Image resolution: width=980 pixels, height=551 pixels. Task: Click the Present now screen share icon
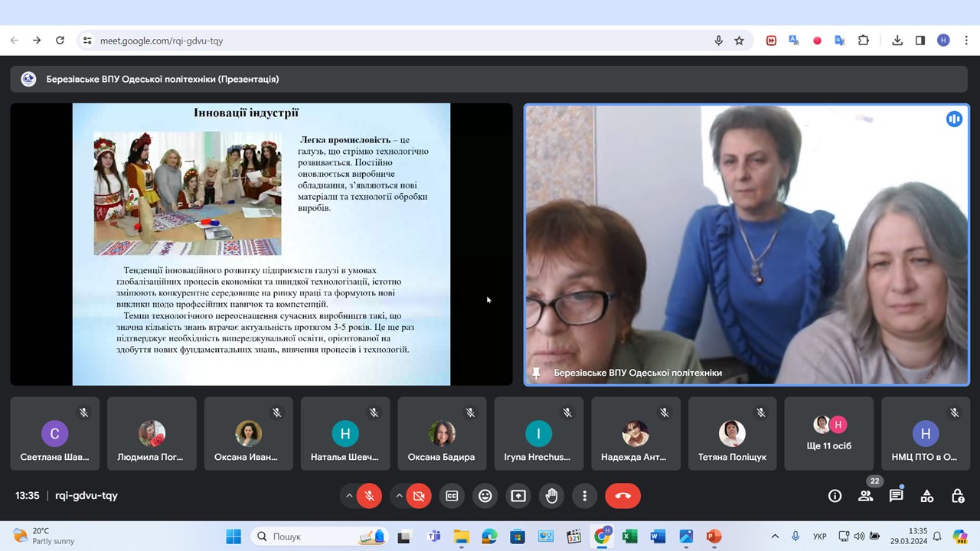(518, 496)
